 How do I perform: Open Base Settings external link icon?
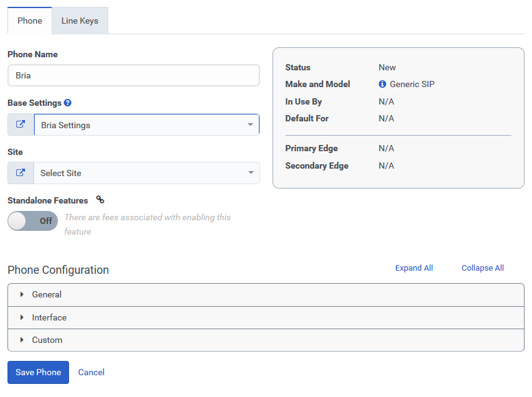coord(21,124)
